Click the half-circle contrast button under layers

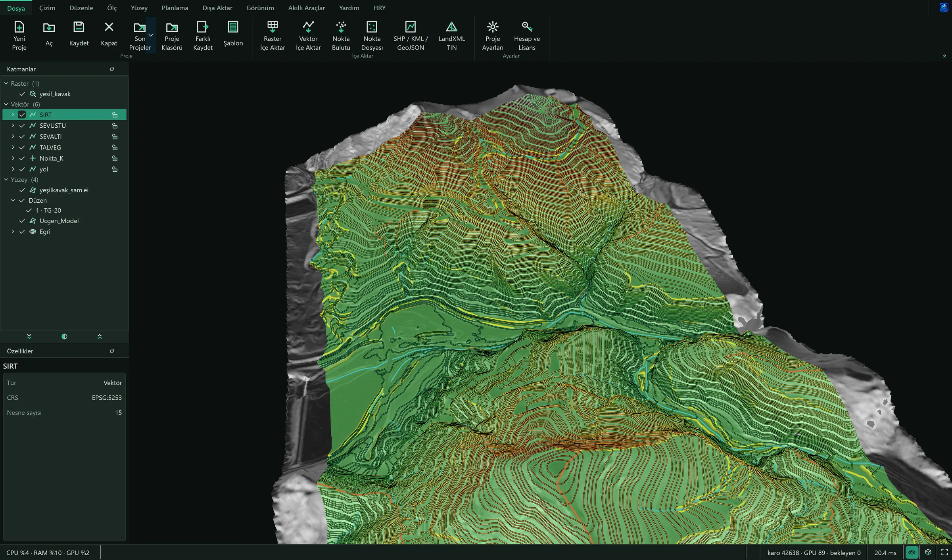64,336
